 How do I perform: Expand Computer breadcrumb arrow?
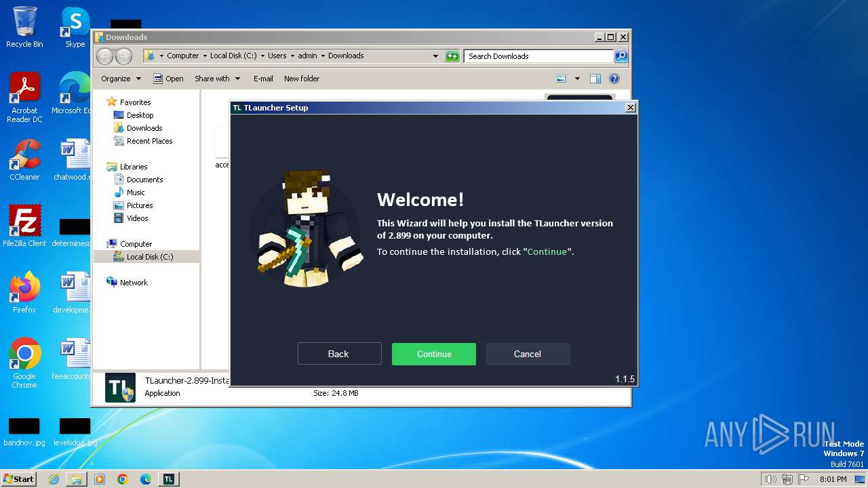[204, 56]
